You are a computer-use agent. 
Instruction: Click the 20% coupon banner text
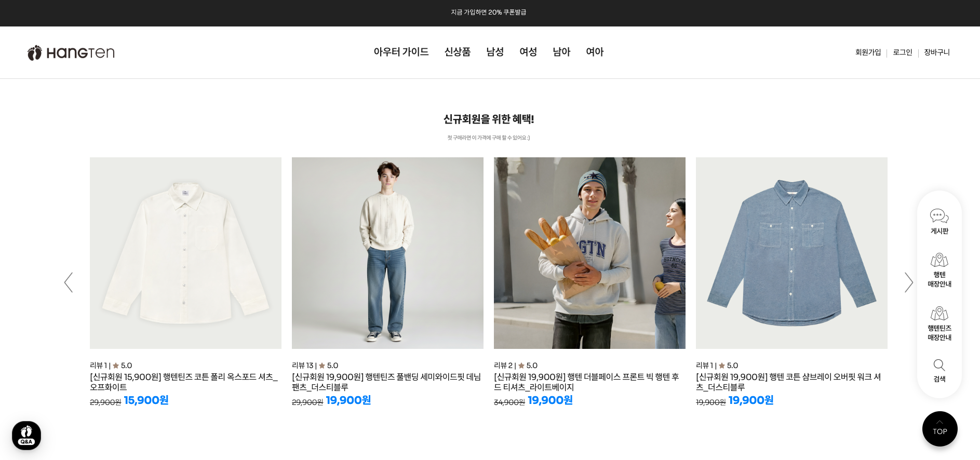pos(489,12)
